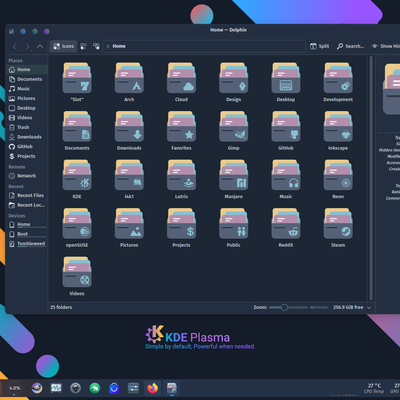
Task: Select the openSUSE folder icon
Action: (x=77, y=224)
